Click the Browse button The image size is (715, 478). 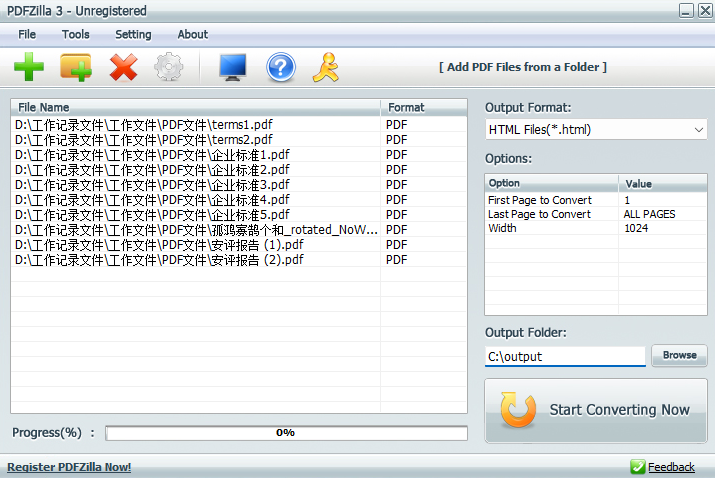coord(679,355)
